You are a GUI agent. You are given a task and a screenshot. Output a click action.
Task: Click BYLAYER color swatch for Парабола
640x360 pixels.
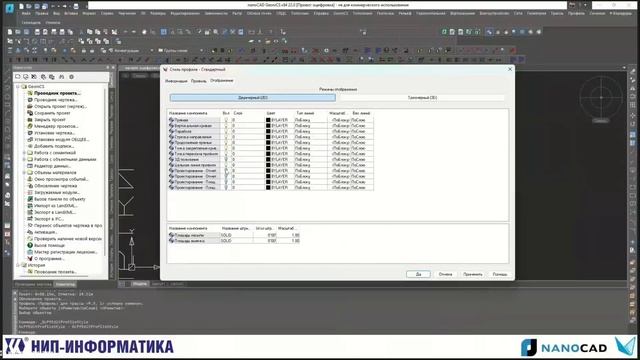268,131
